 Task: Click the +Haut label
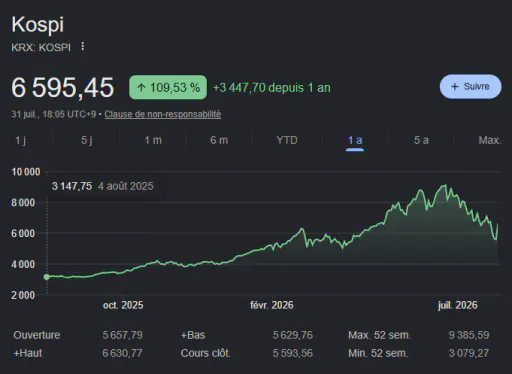(28, 353)
